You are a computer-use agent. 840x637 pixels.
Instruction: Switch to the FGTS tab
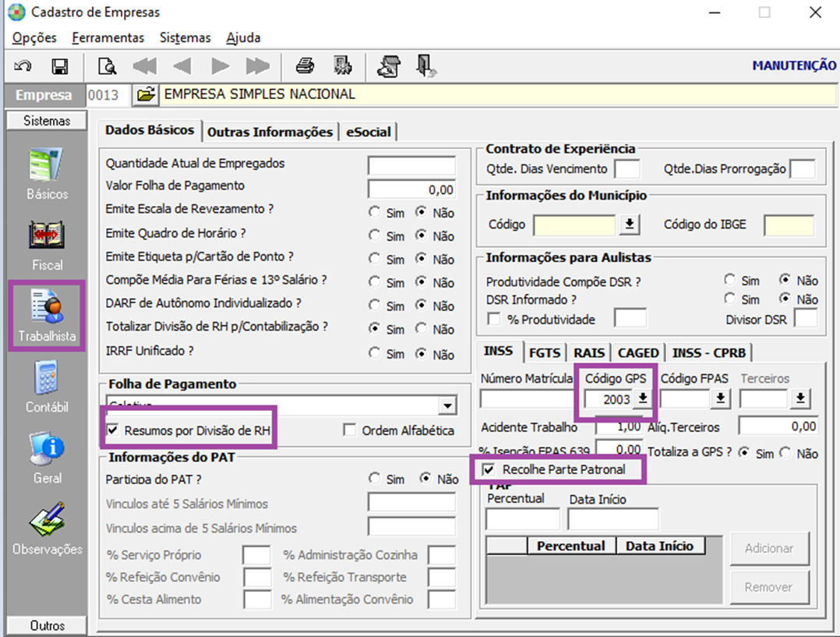click(x=545, y=353)
